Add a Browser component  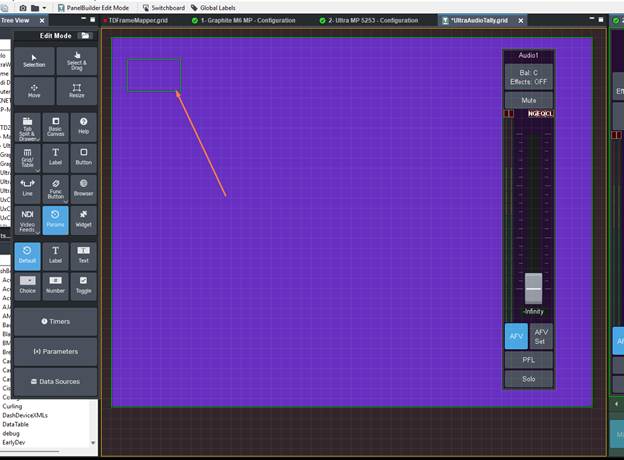[84, 189]
